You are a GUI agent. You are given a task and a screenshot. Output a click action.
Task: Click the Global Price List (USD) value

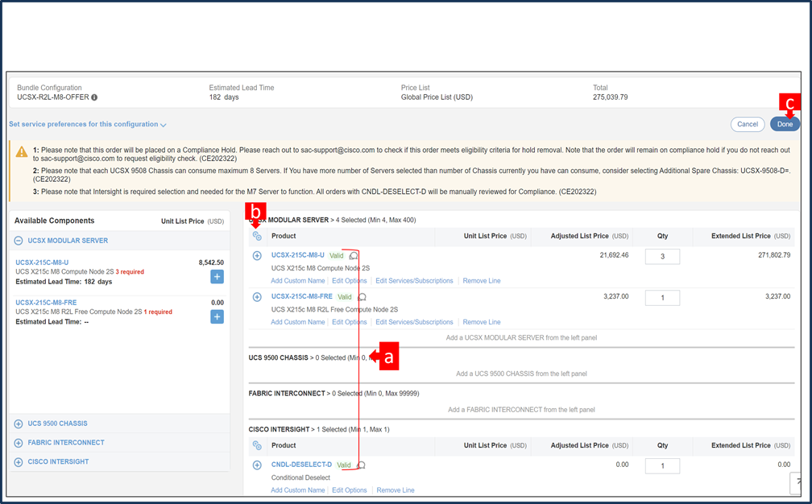[437, 97]
